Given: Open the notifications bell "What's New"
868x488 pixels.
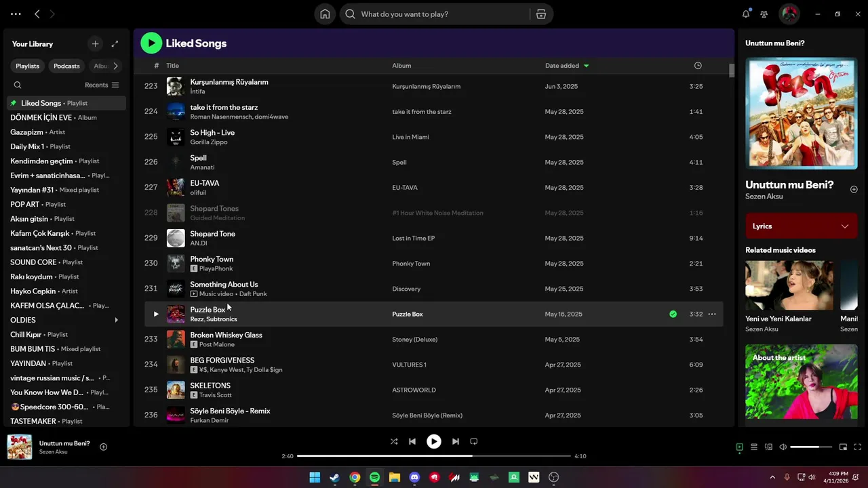Looking at the screenshot, I should 746,14.
